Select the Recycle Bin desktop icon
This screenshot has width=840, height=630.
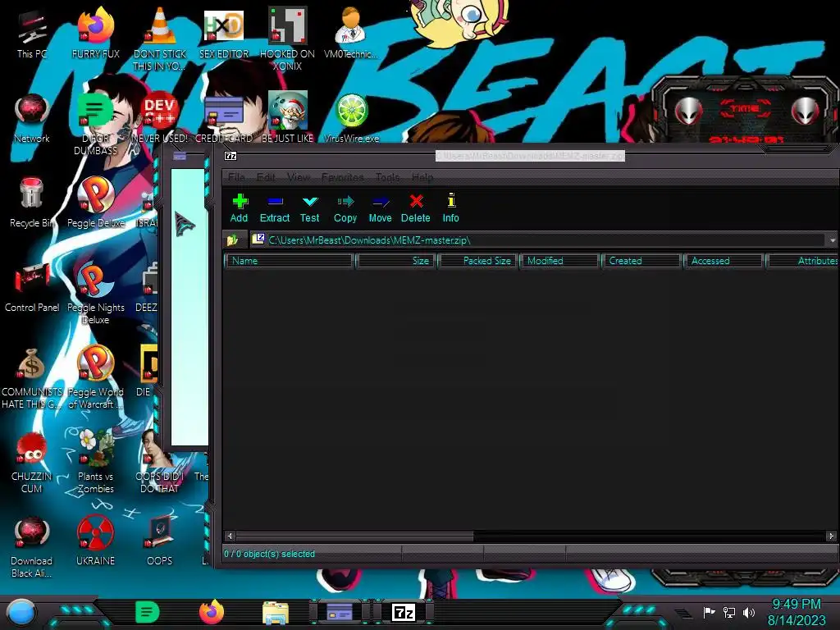coord(32,203)
